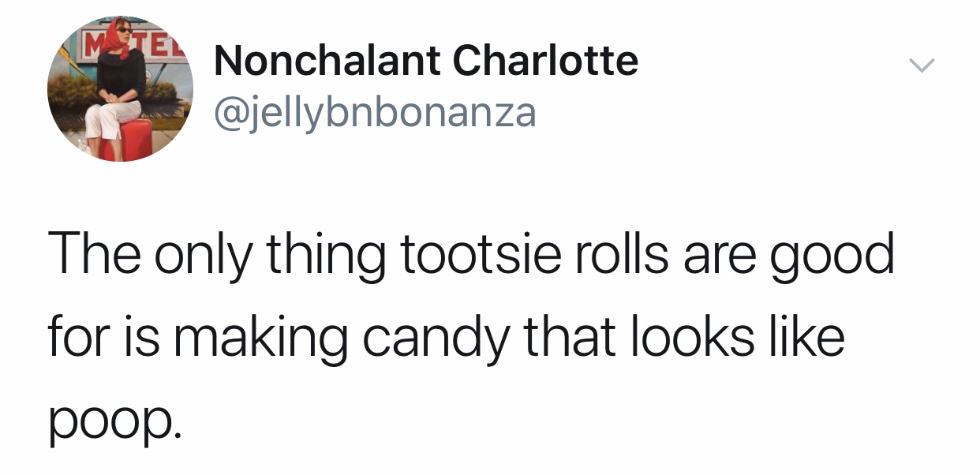Viewport: 980px width, 475px height.
Task: Click Nonchalant Charlotte's profile avatar
Action: point(120,88)
